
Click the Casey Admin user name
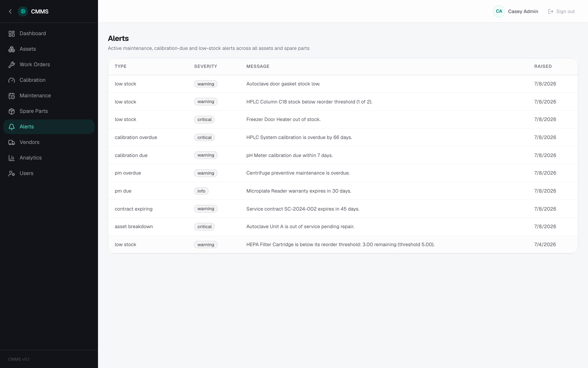523,11
